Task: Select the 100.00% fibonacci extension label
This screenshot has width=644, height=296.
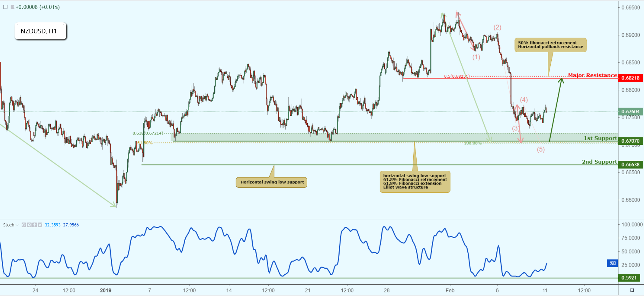Action: click(473, 143)
